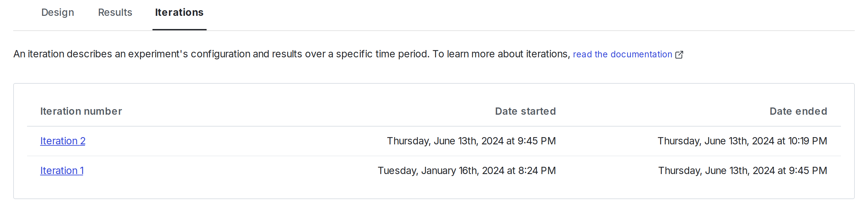Click Iteration 1's start date cell
The height and width of the screenshot is (207, 868).
(467, 171)
